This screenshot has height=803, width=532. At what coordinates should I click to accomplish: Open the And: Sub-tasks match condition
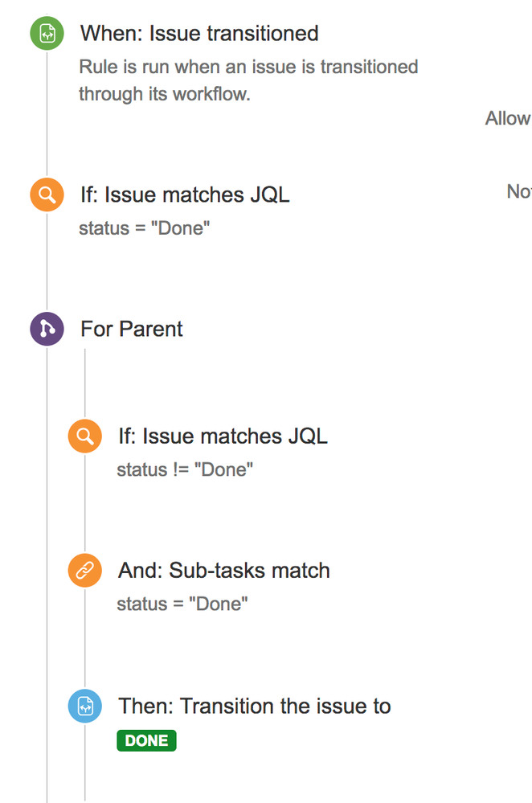[224, 570]
